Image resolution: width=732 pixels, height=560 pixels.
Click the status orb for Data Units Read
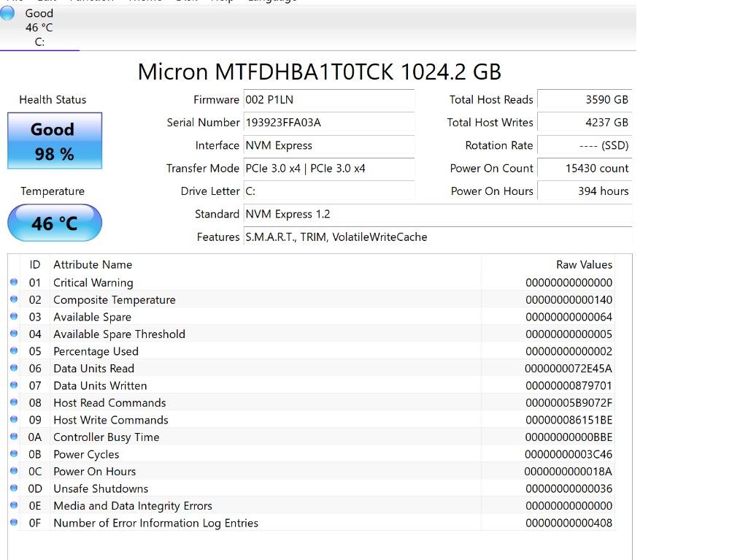click(14, 368)
